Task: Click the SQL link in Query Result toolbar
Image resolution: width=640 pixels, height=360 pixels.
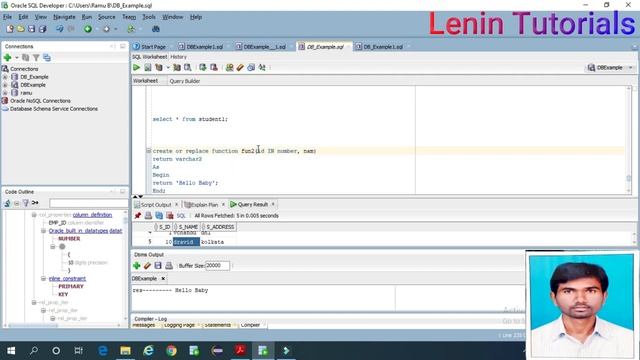Action: tap(181, 216)
